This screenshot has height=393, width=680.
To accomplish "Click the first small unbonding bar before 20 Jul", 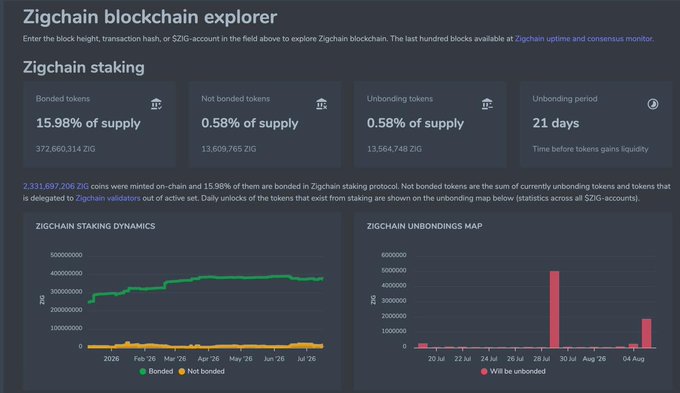I will 422,346.
